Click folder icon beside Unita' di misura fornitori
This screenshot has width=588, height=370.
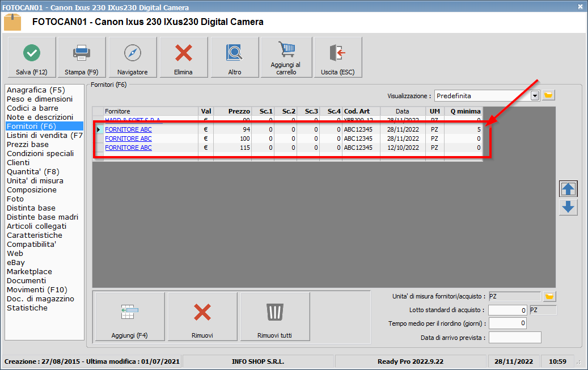(x=549, y=296)
